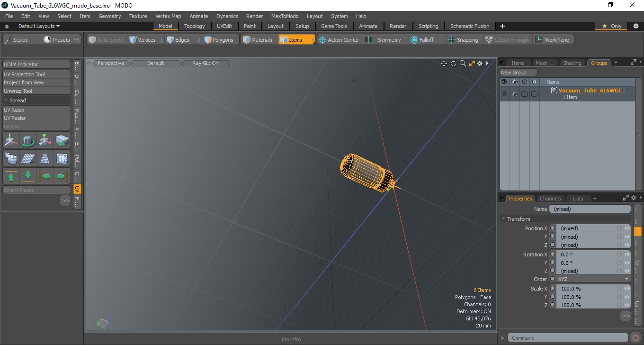Toggle keyframe dot for Scale X

pyautogui.click(x=553, y=289)
